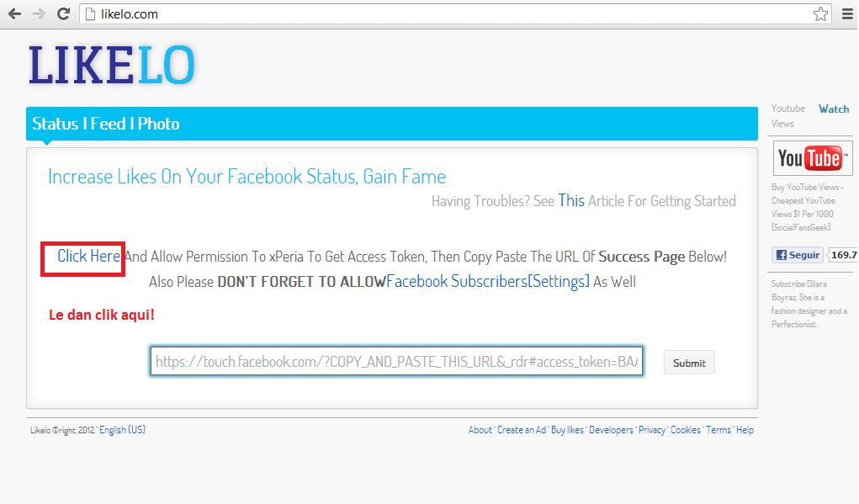The height and width of the screenshot is (504, 859).
Task: Click the 'Success Page' bold text
Action: (x=641, y=257)
